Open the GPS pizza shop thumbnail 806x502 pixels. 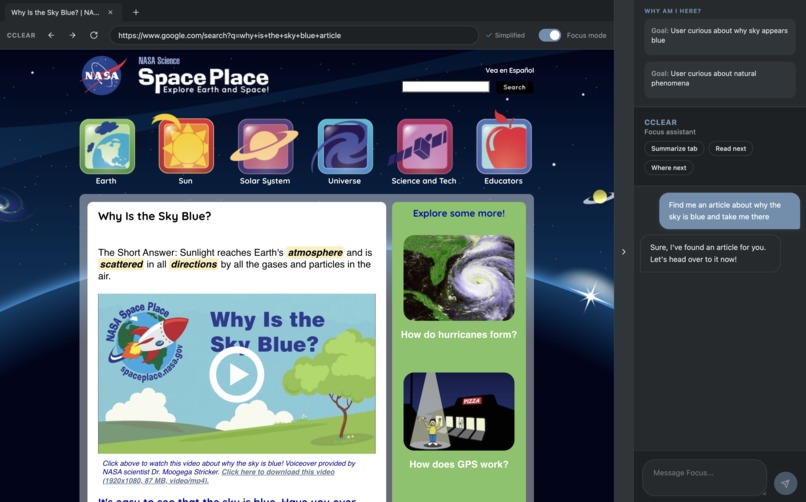(x=459, y=412)
